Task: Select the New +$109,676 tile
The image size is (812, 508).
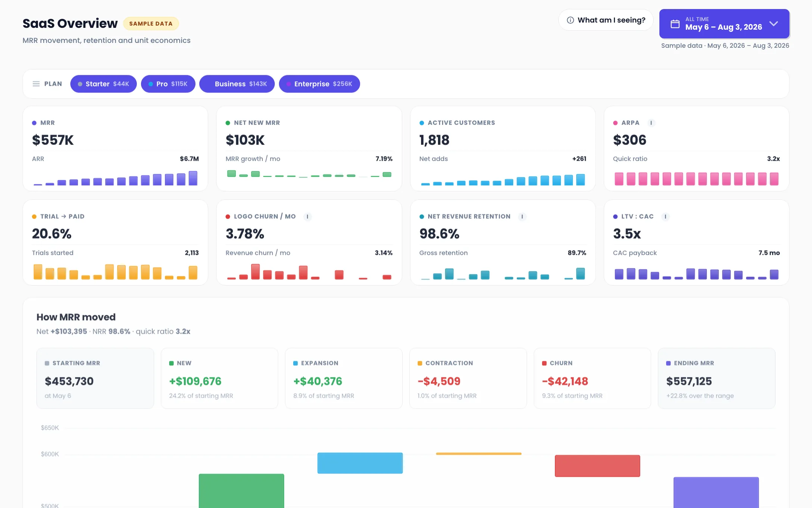Action: (220, 379)
